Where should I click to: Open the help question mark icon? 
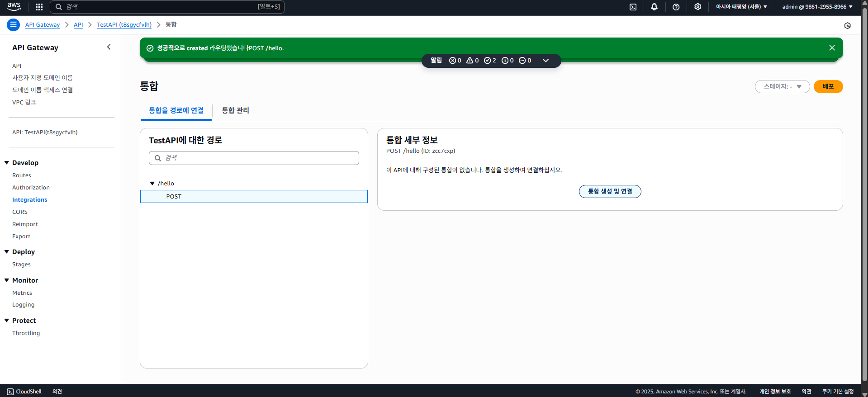[x=676, y=7]
